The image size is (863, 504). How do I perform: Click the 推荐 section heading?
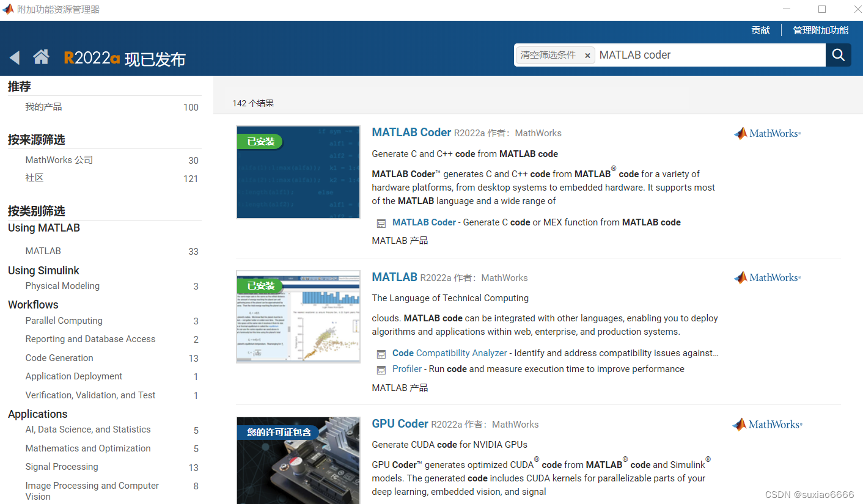(20, 87)
